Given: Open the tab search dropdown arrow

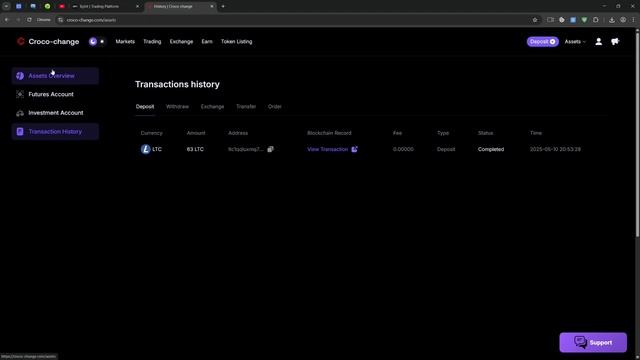Looking at the screenshot, I should [6, 7].
